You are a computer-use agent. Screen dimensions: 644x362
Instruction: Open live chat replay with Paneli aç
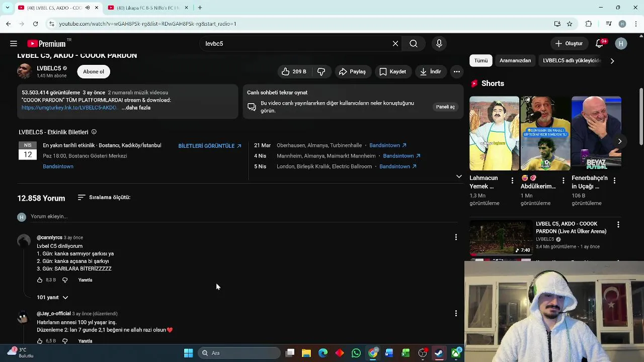tap(445, 107)
